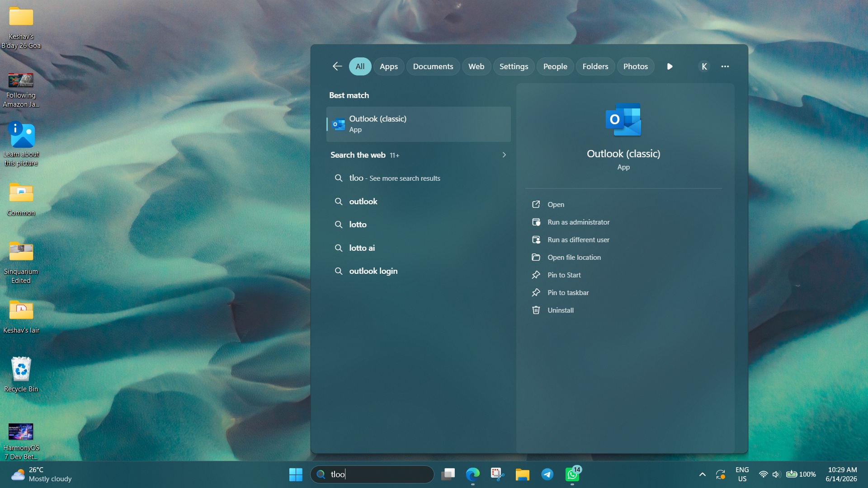The width and height of the screenshot is (868, 488).
Task: Go back using the search panel arrow
Action: [337, 66]
